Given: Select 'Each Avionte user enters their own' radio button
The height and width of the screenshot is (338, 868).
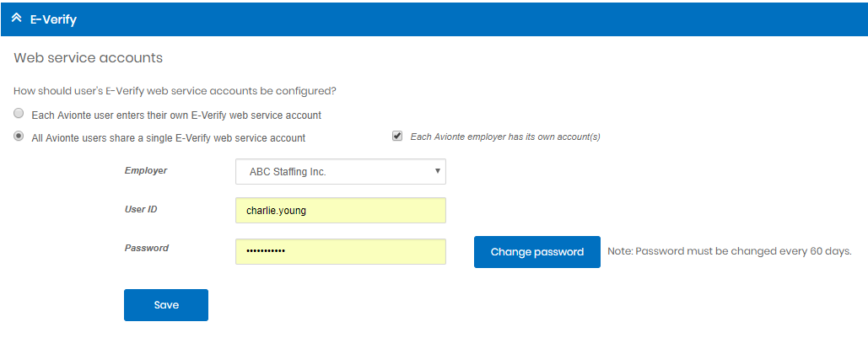Looking at the screenshot, I should [19, 114].
